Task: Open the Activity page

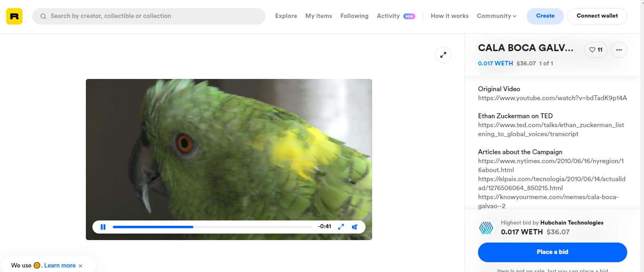Action: click(x=388, y=16)
